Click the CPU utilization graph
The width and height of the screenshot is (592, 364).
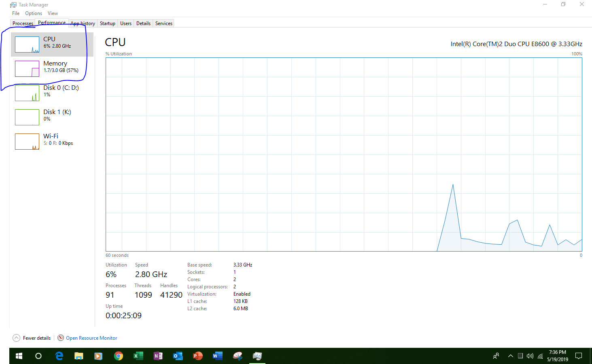[x=344, y=154]
